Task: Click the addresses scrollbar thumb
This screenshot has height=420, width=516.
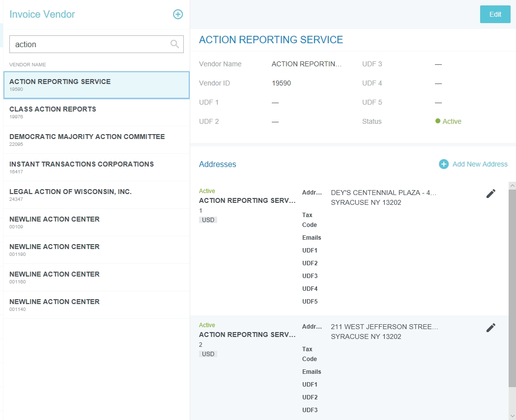Action: pos(512,288)
